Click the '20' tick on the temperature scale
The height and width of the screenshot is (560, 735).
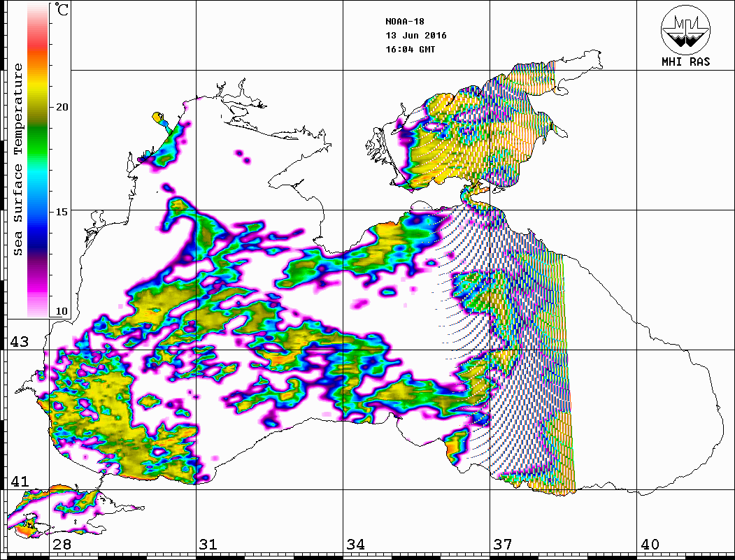pyautogui.click(x=62, y=107)
